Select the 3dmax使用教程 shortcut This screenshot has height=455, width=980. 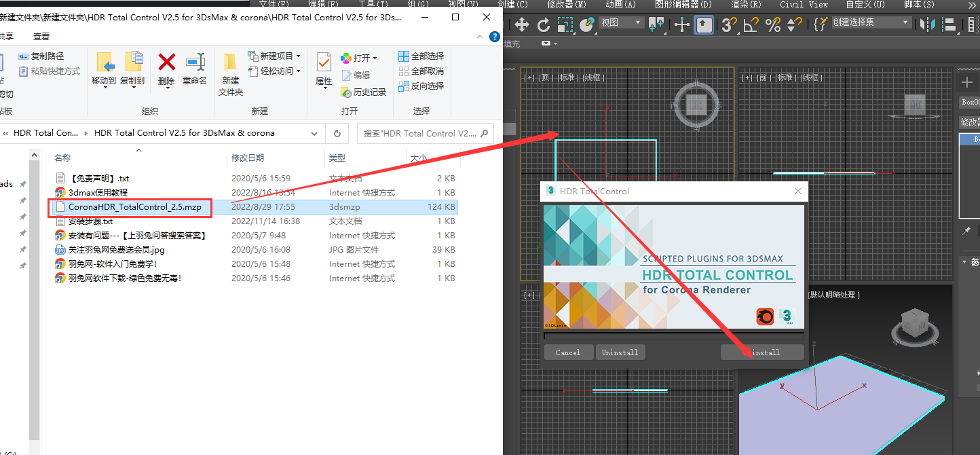pyautogui.click(x=98, y=192)
